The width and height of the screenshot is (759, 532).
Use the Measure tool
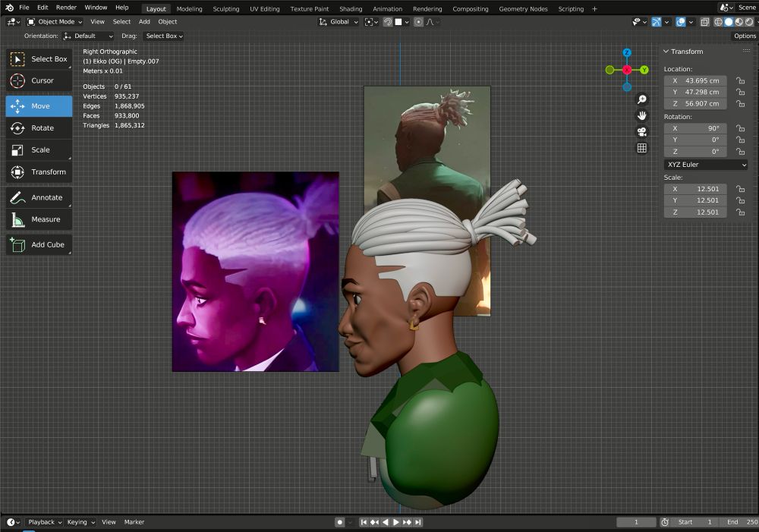[39, 219]
